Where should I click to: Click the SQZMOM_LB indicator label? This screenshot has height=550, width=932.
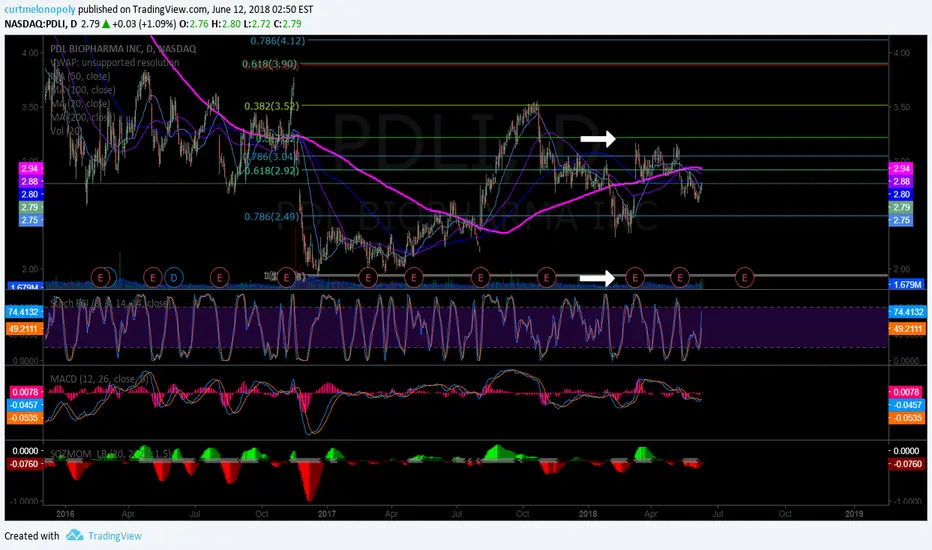(111, 454)
